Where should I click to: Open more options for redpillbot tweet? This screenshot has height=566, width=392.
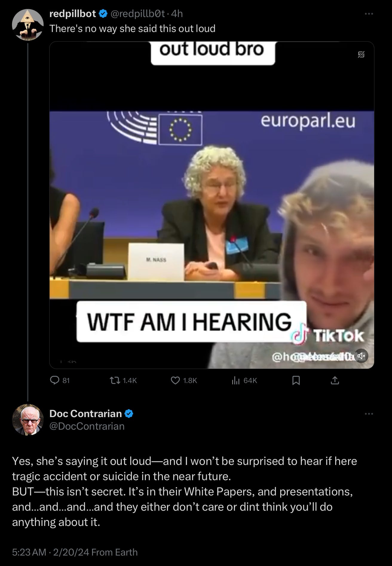tap(369, 14)
